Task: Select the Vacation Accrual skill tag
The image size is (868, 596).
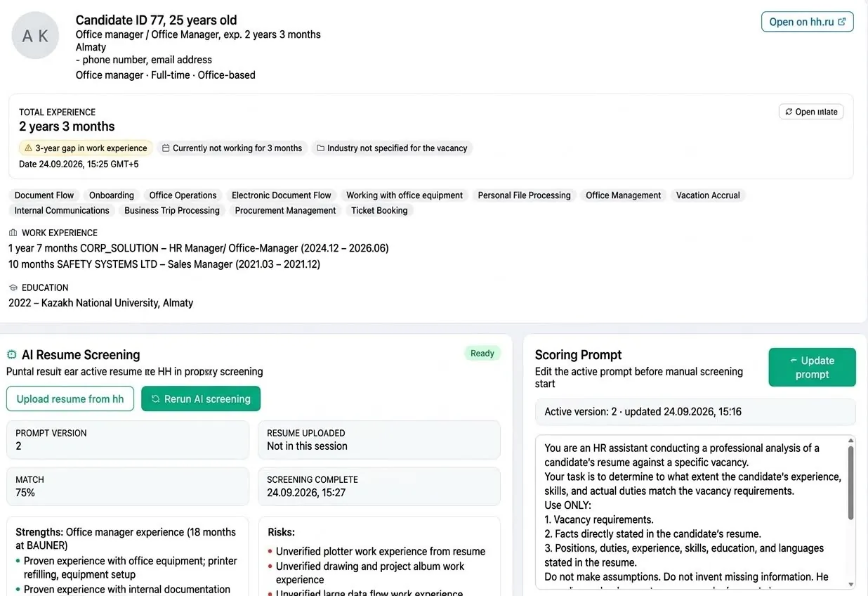Action: coord(708,195)
